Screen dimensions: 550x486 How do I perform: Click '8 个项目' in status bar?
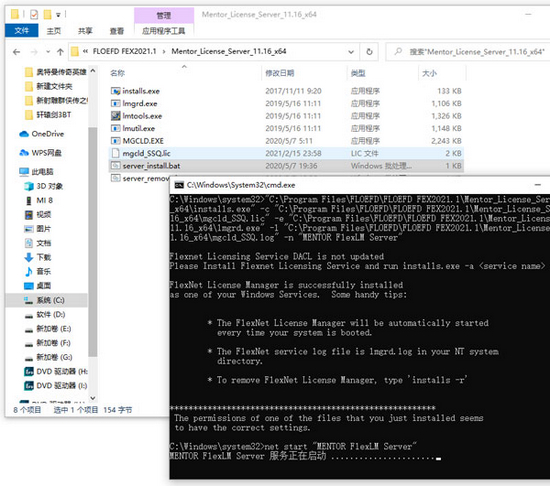(27, 410)
